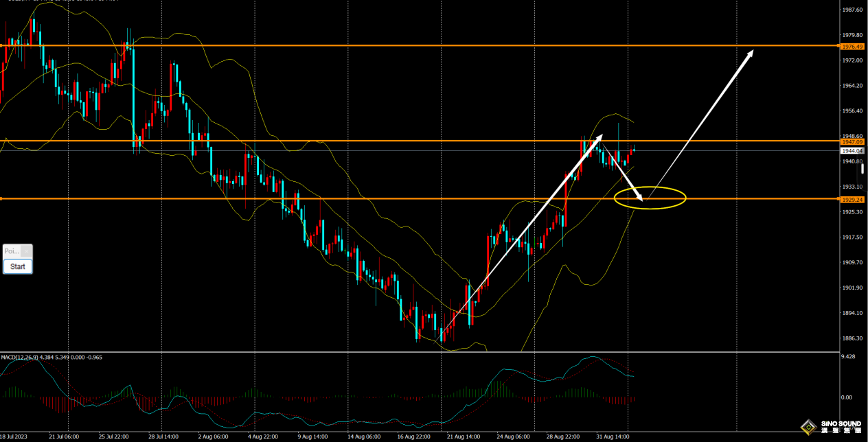Click the Poi... panel title text
868x442 pixels.
(x=11, y=251)
